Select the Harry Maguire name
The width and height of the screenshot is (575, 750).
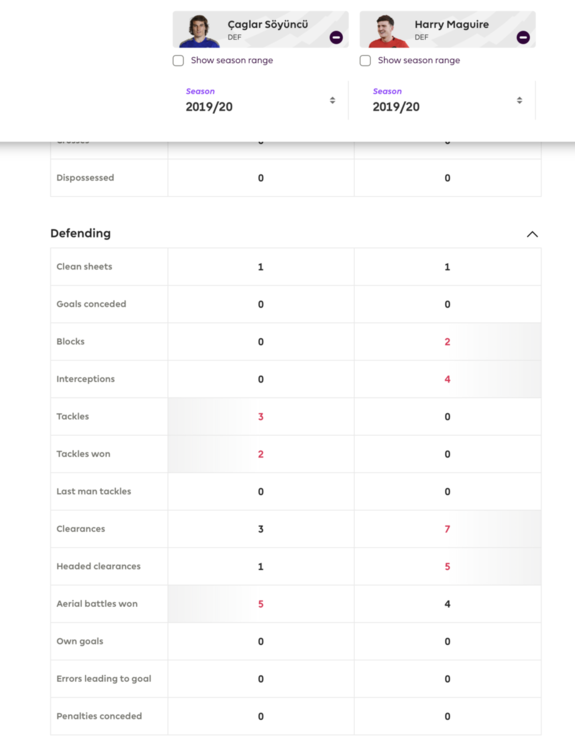click(x=452, y=24)
